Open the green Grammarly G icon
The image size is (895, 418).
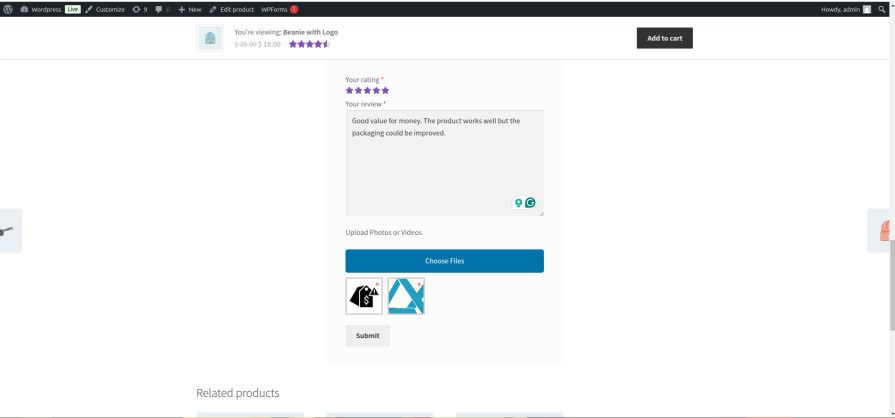530,203
